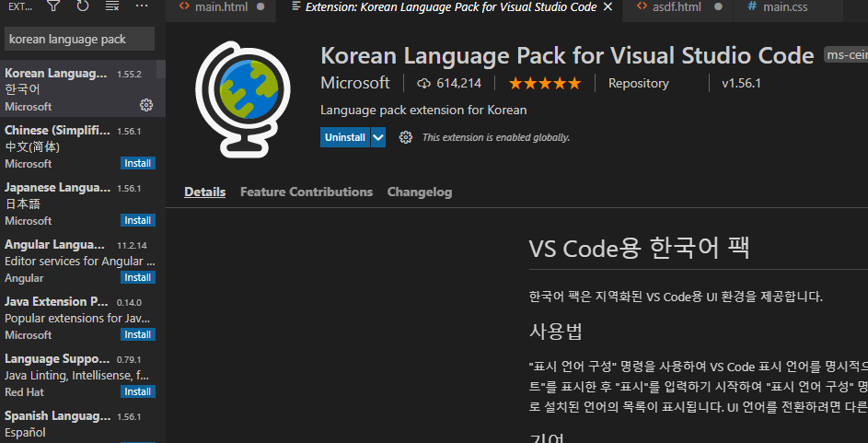The height and width of the screenshot is (443, 868).
Task: Click the '사용법' section heading
Action: [556, 332]
